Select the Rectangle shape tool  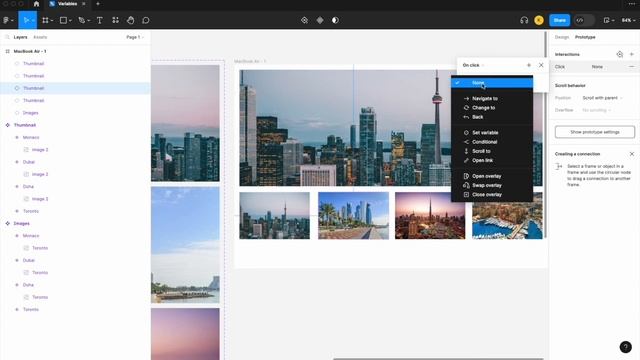point(63,20)
